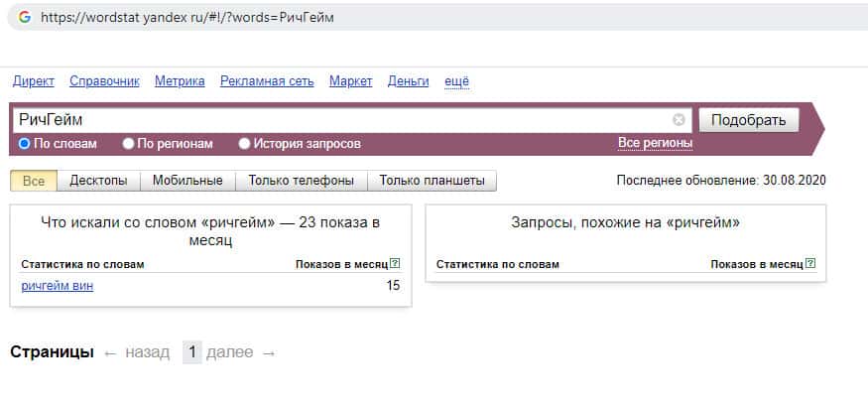Select the По словам radio button

click(26, 144)
